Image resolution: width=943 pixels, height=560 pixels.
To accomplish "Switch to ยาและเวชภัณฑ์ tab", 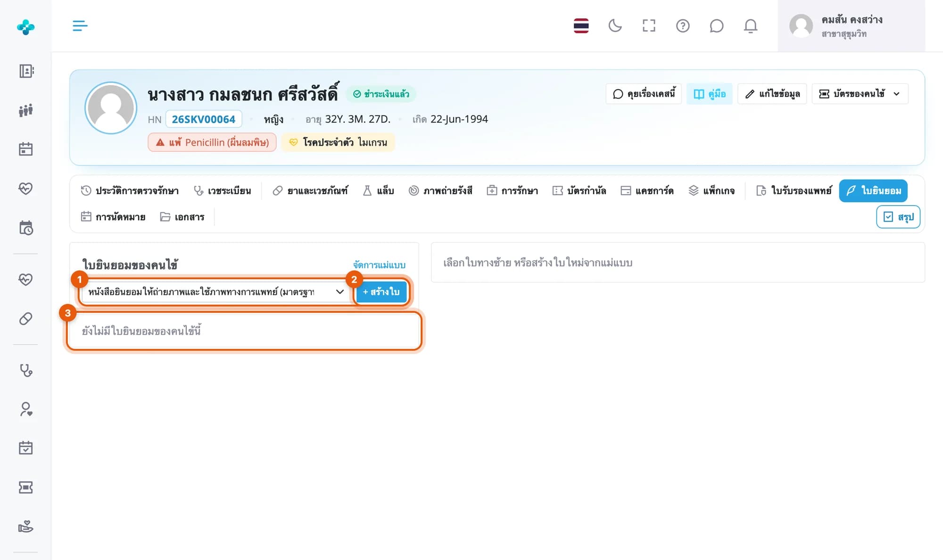I will pos(310,190).
